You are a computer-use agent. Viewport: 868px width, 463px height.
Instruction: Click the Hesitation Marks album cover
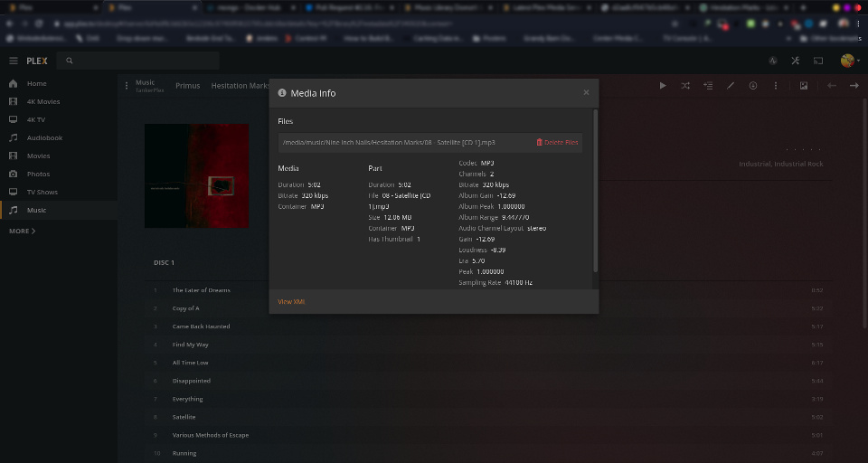click(x=196, y=175)
